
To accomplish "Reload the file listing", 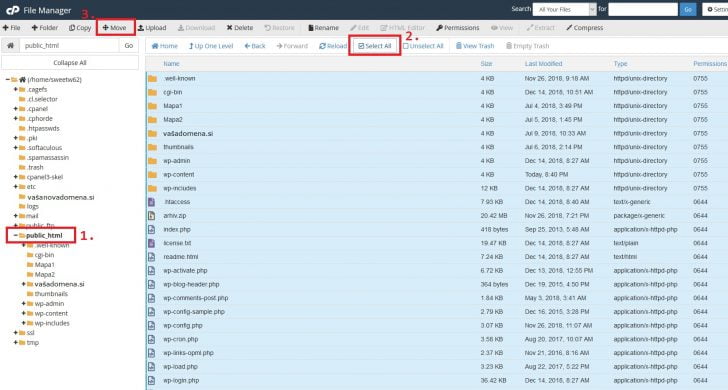I will point(333,46).
